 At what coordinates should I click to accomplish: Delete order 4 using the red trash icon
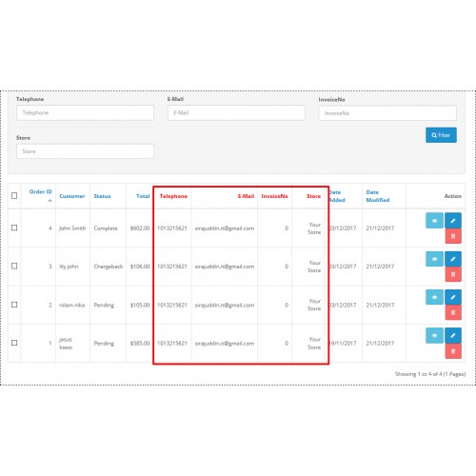coord(453,236)
